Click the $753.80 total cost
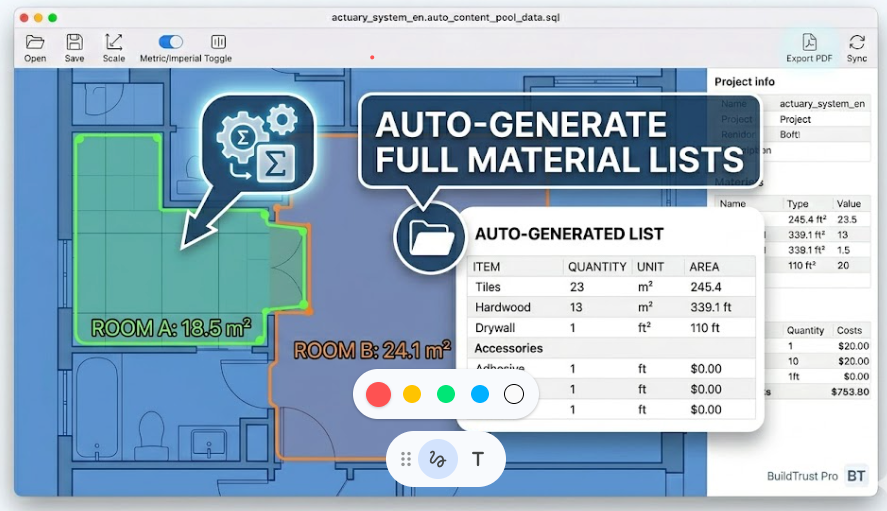Viewport: 887px width, 511px height. 850,392
